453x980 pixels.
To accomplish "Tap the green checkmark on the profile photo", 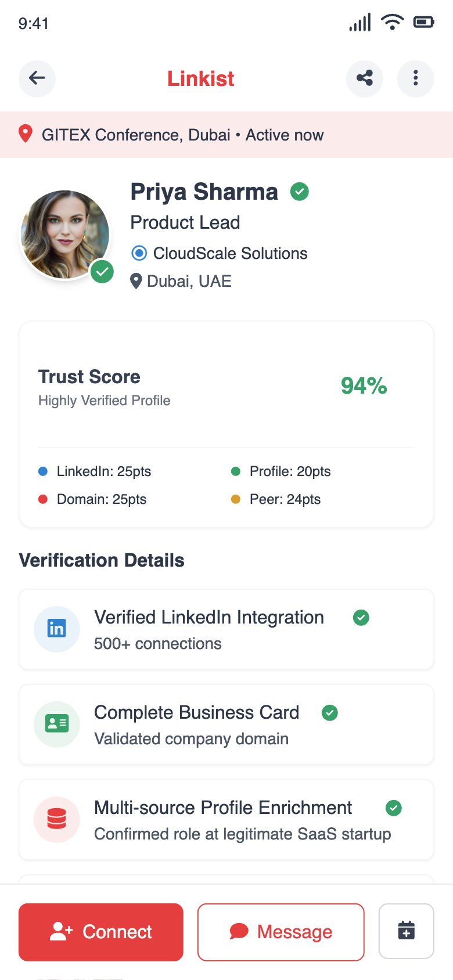I will [102, 271].
